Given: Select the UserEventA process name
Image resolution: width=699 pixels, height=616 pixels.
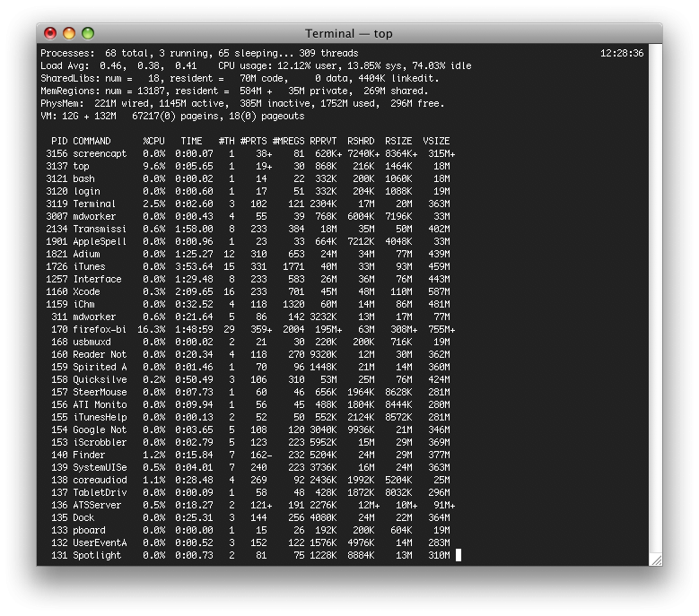Looking at the screenshot, I should (100, 542).
